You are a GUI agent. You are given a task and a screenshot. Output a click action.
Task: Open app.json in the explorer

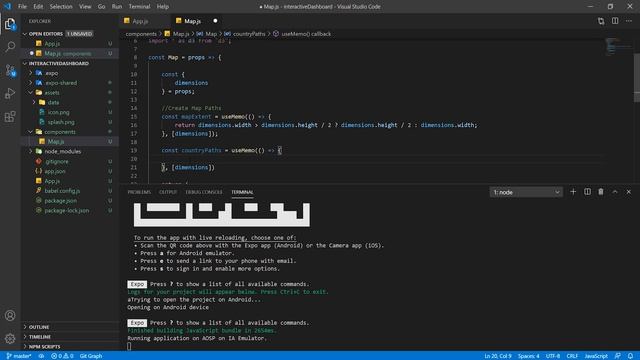point(55,171)
